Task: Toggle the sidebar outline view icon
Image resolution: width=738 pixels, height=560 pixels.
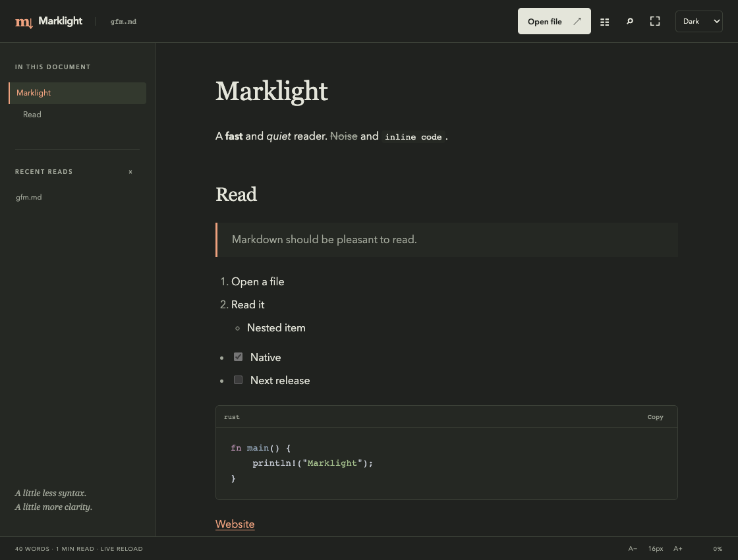Action: click(605, 22)
